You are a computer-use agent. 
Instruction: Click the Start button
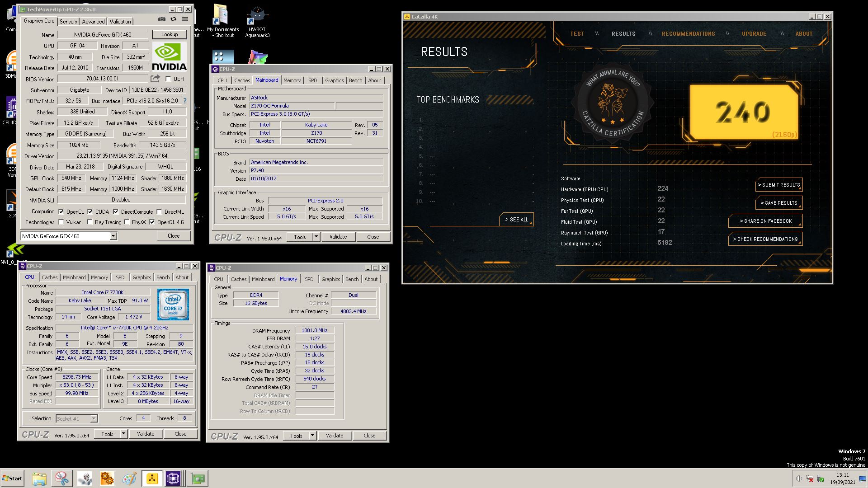(x=12, y=479)
